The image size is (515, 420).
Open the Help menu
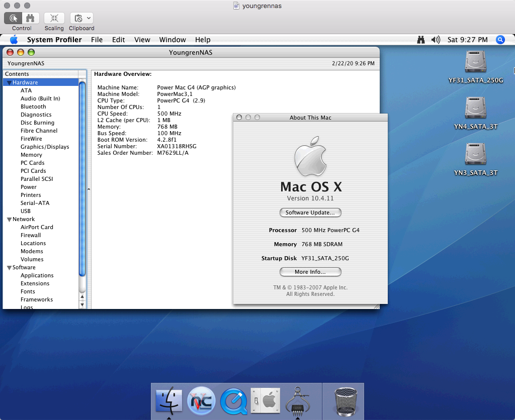click(x=203, y=40)
